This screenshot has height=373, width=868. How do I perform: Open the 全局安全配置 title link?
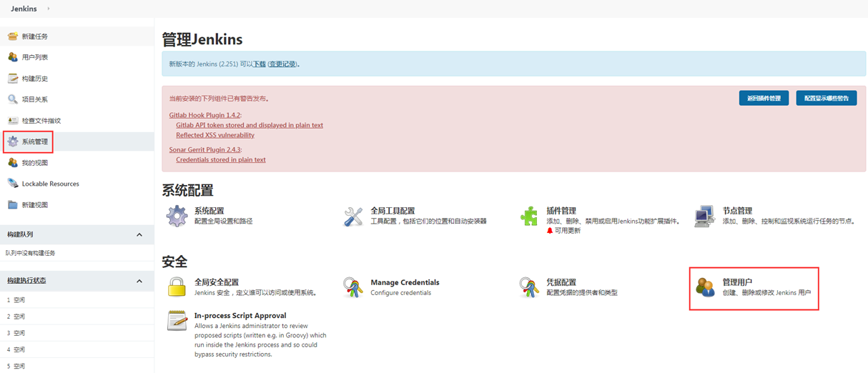(217, 282)
